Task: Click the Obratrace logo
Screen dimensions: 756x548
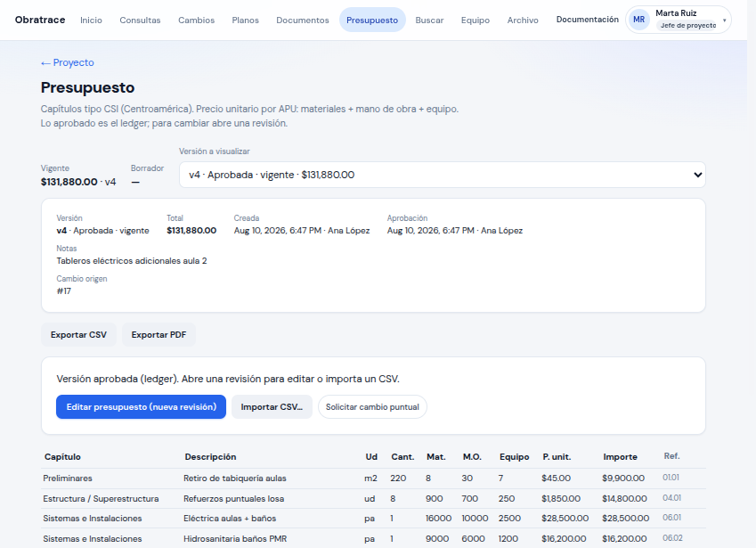Action: point(40,20)
